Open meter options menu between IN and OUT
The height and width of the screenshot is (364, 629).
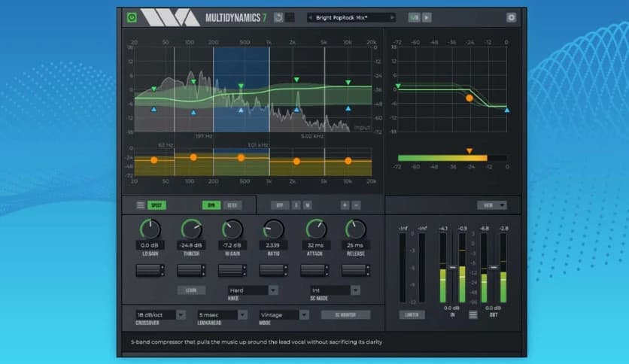[473, 314]
